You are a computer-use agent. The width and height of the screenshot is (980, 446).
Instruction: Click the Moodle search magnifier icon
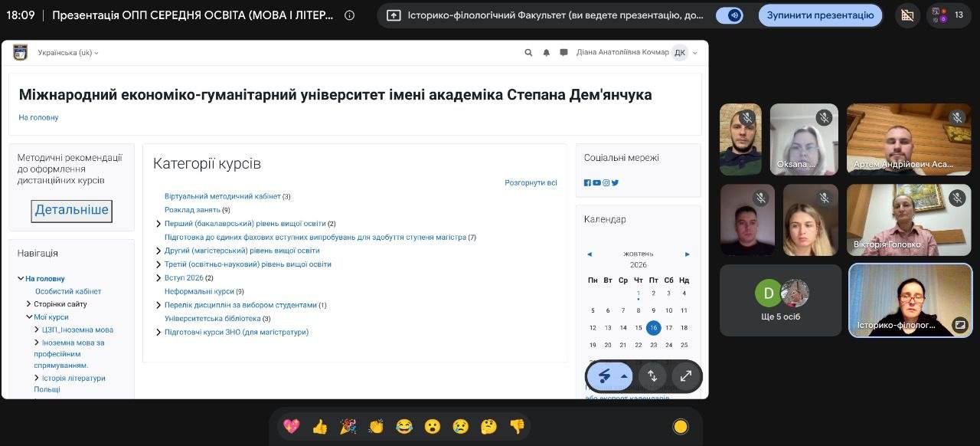tap(528, 53)
